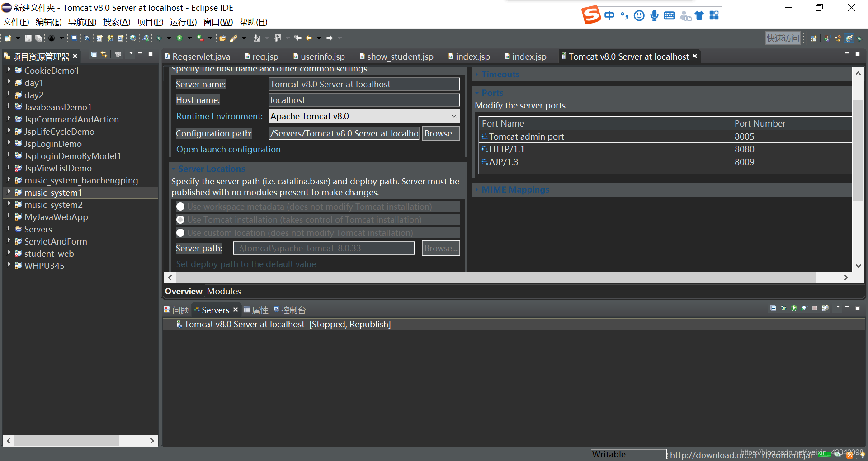The image size is (868, 461).
Task: Start server in profile mode icon
Action: [804, 308]
